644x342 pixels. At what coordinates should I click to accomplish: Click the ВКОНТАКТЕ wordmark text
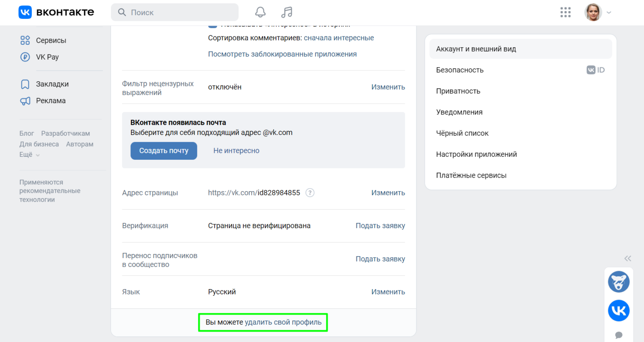[65, 12]
